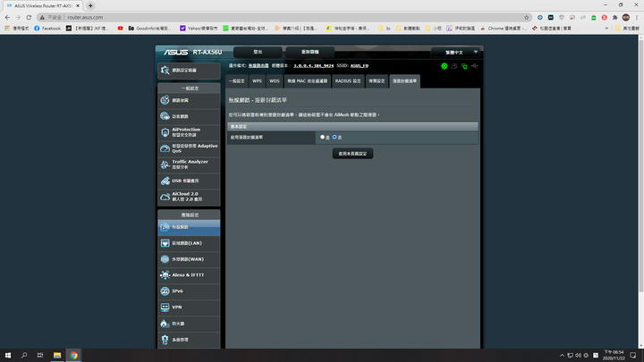644x362 pixels.
Task: Open the AiProtection shield icon
Action: click(x=165, y=132)
